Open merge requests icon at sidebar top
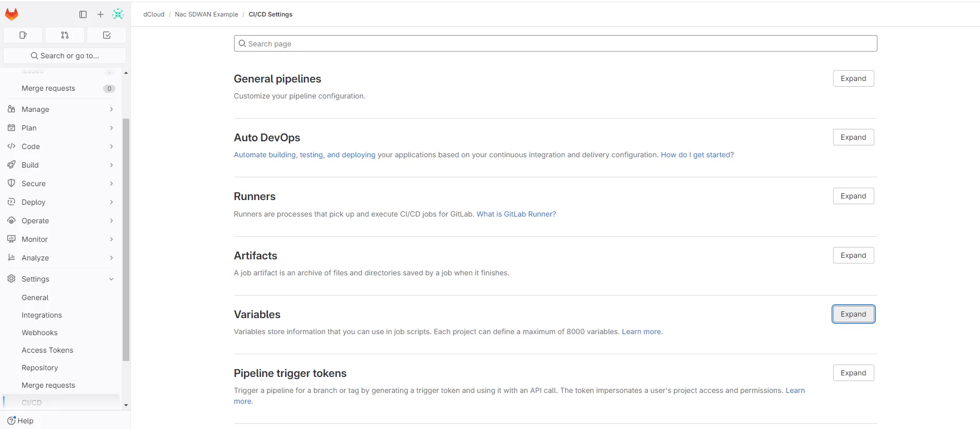 coord(65,35)
